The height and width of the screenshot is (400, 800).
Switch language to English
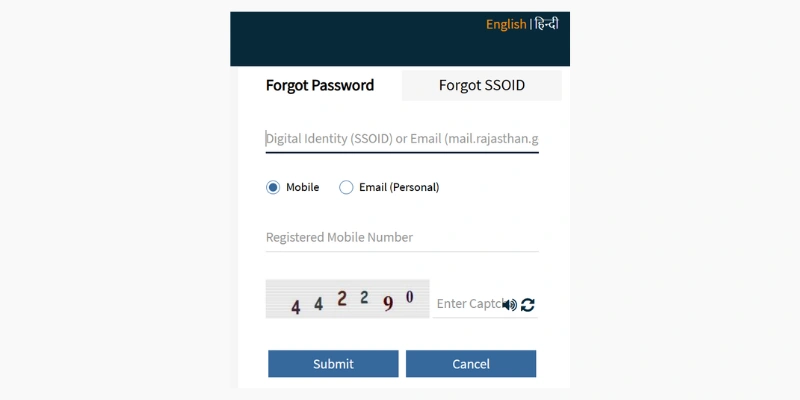pos(506,24)
